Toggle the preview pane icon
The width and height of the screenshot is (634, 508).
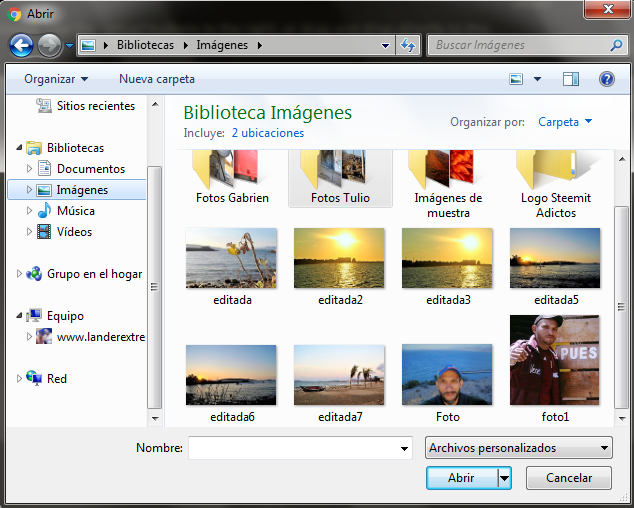click(x=571, y=79)
